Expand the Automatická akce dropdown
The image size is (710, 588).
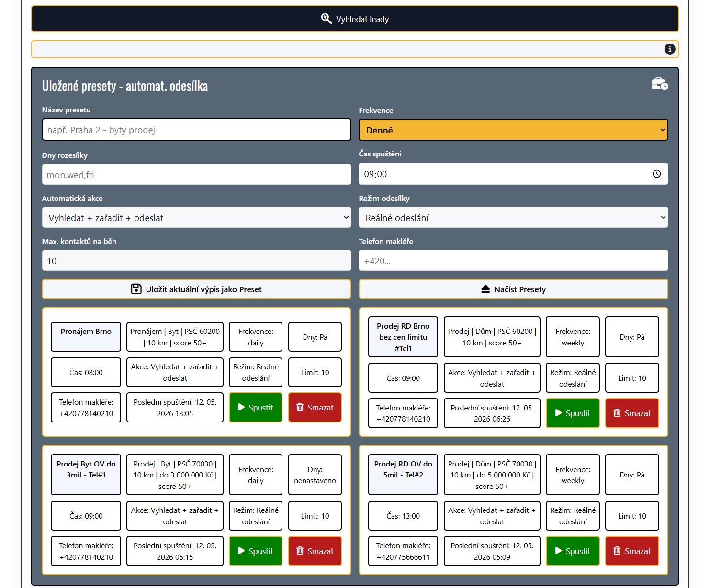pos(197,218)
